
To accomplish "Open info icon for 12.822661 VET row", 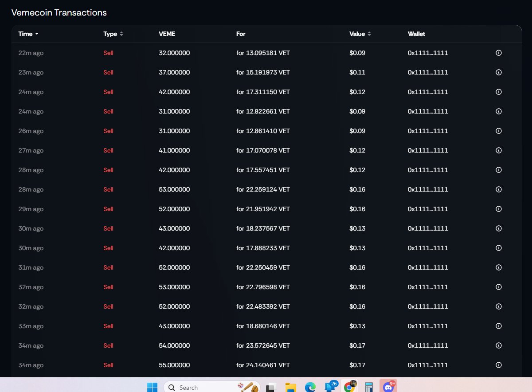I will pyautogui.click(x=498, y=112).
